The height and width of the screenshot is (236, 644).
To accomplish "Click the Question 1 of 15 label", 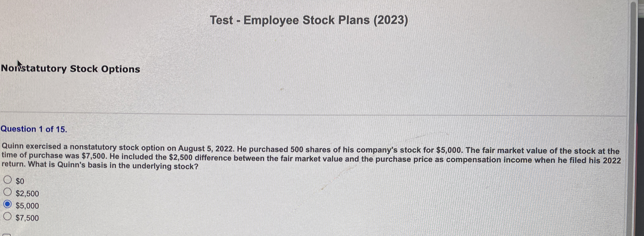I will pos(34,129).
